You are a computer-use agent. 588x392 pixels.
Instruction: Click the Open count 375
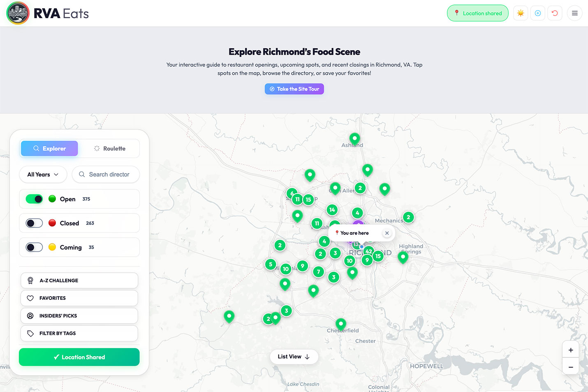(86, 199)
